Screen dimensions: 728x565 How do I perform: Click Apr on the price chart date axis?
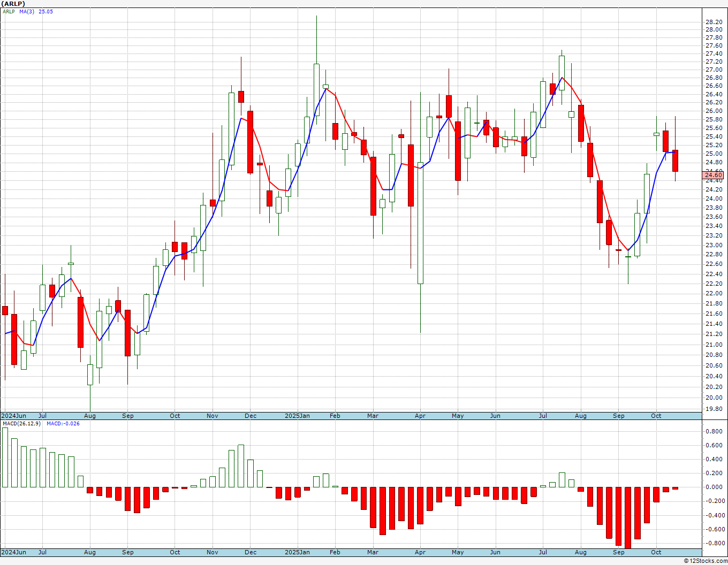420,416
